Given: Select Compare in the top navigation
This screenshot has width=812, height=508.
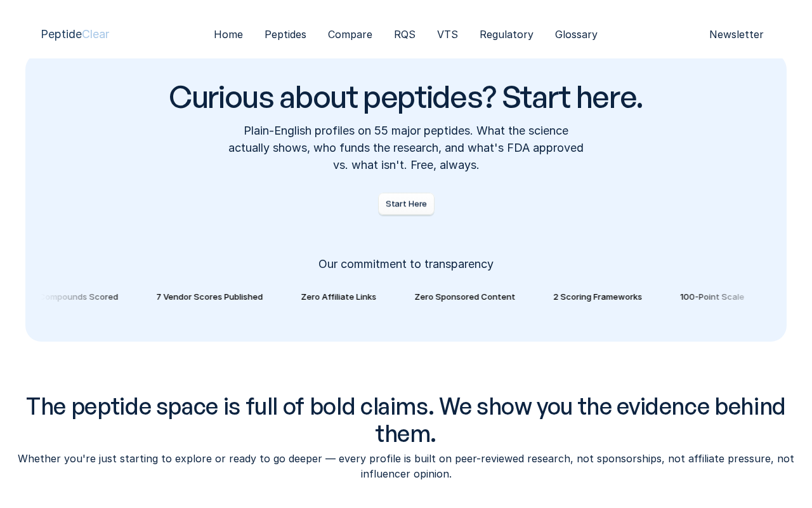Looking at the screenshot, I should [x=350, y=34].
